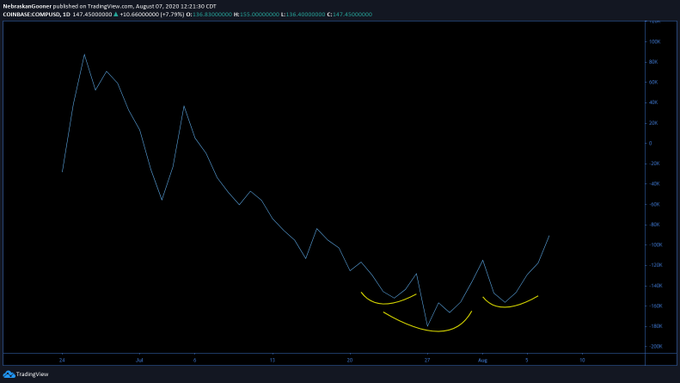Click the publish date August 07, 2020
Screen dimensions: 680x383
point(157,7)
